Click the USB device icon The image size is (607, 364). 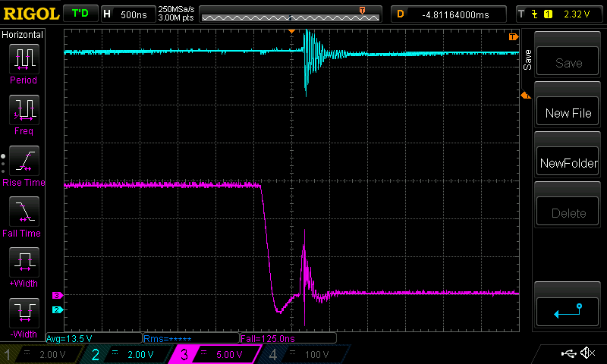click(568, 353)
